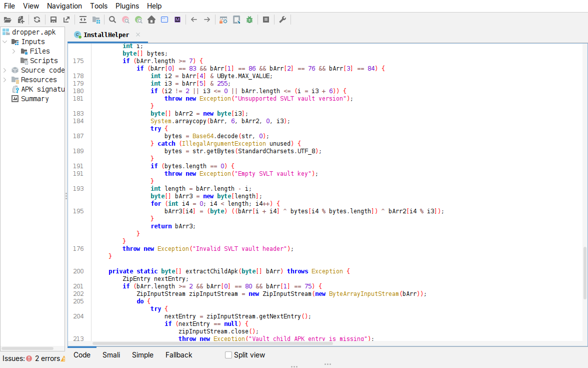588x368 pixels.
Task: Navigate back with the left arrow
Action: click(x=194, y=20)
